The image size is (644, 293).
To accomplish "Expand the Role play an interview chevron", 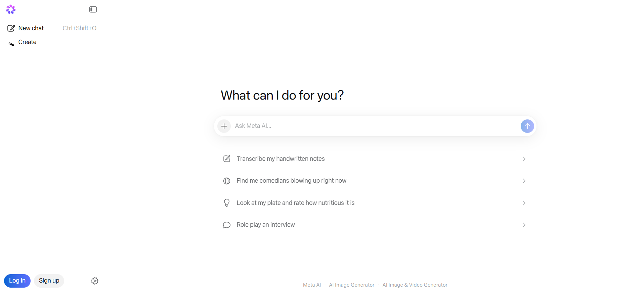I will coord(524,225).
